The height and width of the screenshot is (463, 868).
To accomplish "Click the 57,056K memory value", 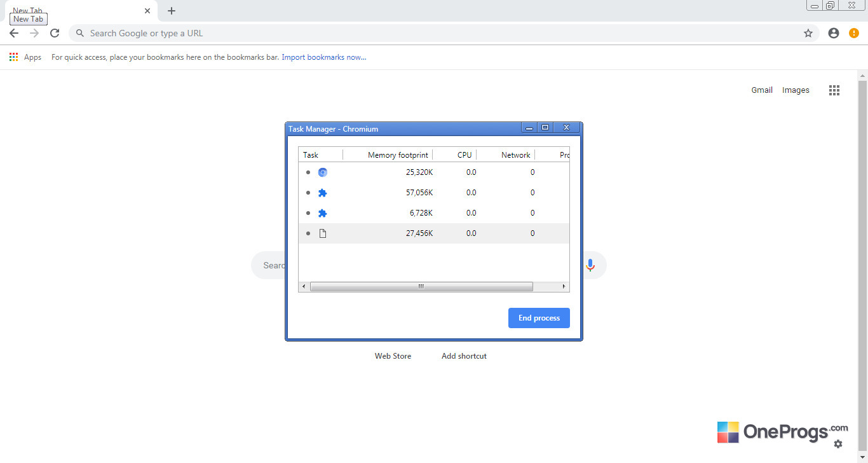I will point(419,193).
